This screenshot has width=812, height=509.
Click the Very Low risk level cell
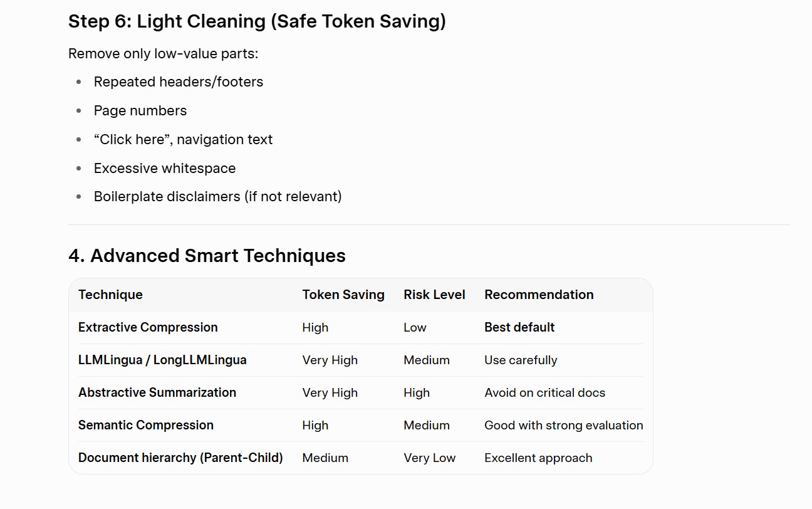[429, 458]
